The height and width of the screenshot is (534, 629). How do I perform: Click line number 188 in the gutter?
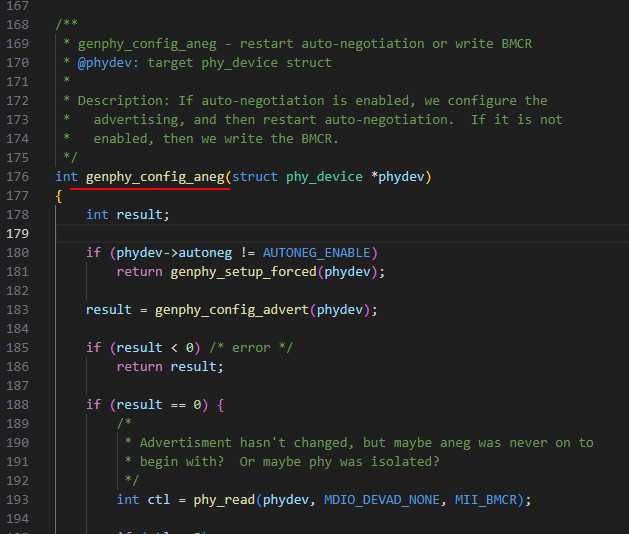point(18,405)
